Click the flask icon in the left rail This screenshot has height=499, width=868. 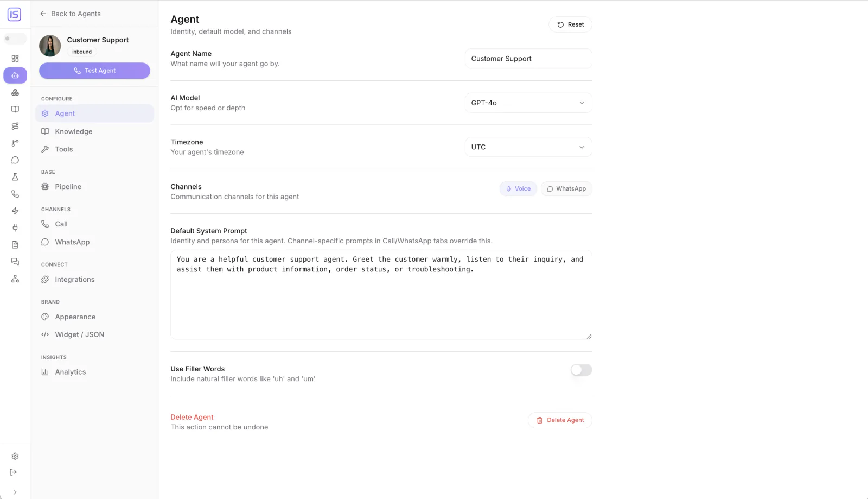point(15,177)
